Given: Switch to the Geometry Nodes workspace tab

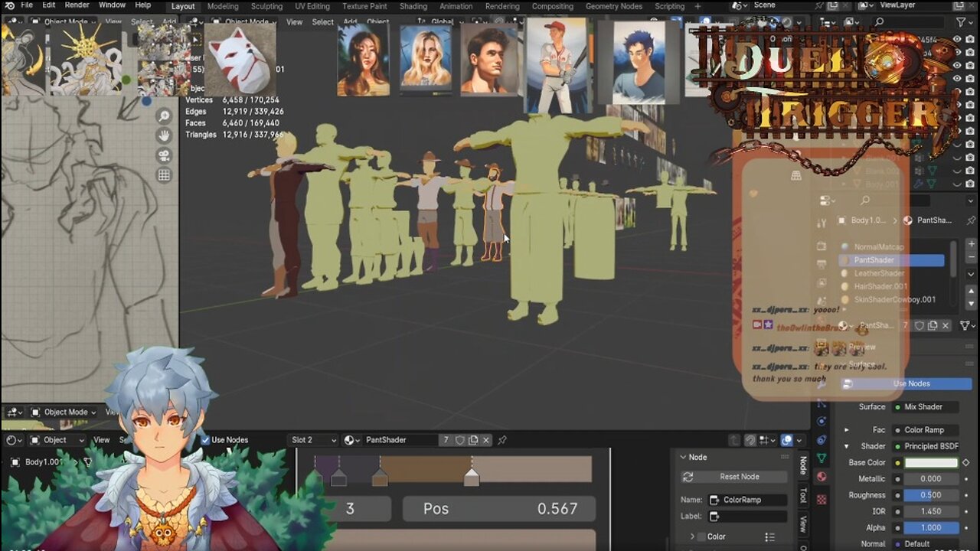Looking at the screenshot, I should [x=614, y=6].
